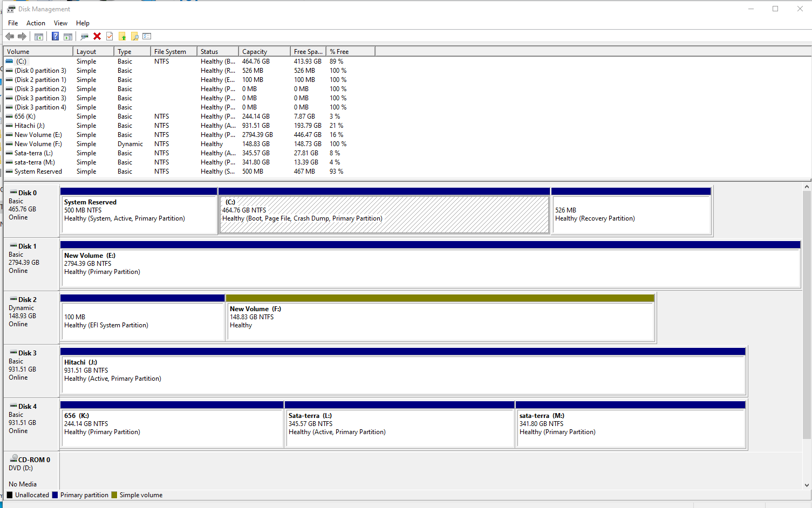Sort by the Status column header
Viewport: 812px width, 508px height.
tap(218, 52)
